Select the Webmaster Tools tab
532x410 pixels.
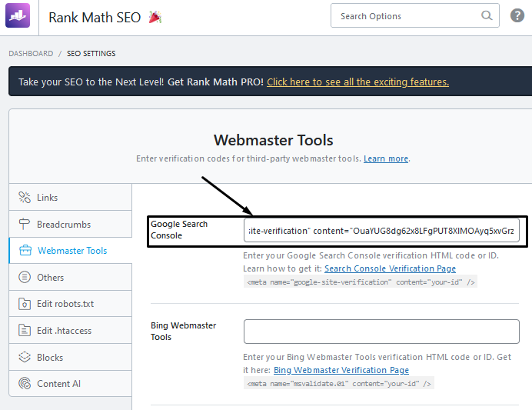pyautogui.click(x=71, y=251)
